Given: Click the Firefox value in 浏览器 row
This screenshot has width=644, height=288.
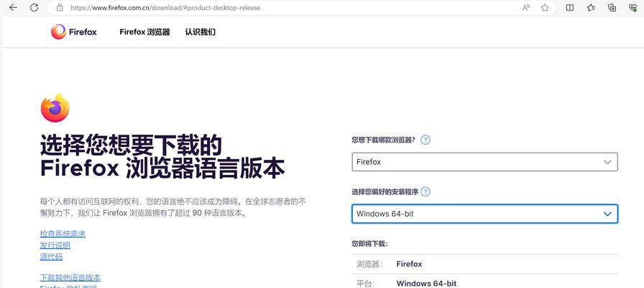Looking at the screenshot, I should pyautogui.click(x=409, y=264).
